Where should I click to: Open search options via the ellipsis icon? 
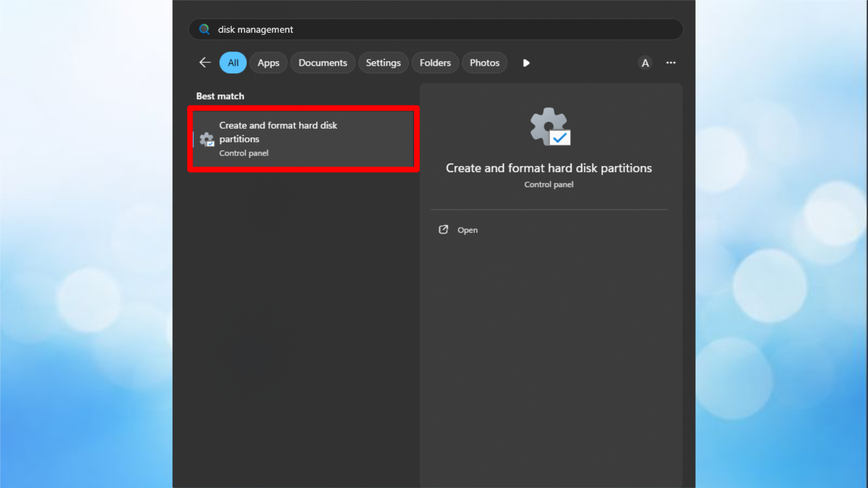670,62
